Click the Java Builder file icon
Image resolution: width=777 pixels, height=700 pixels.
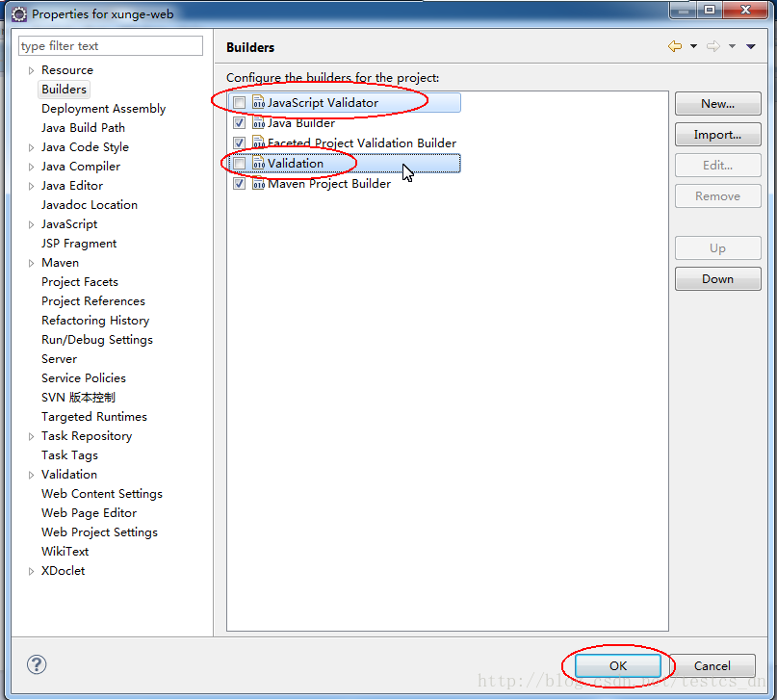pos(259,122)
